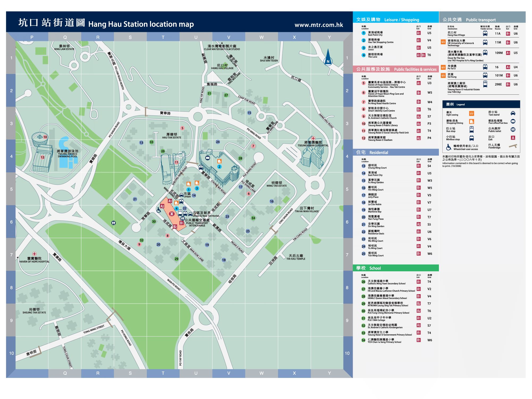This screenshot has width=532, height=399.
Task: Click the Taxi stand icon in the legend
Action: (513, 113)
